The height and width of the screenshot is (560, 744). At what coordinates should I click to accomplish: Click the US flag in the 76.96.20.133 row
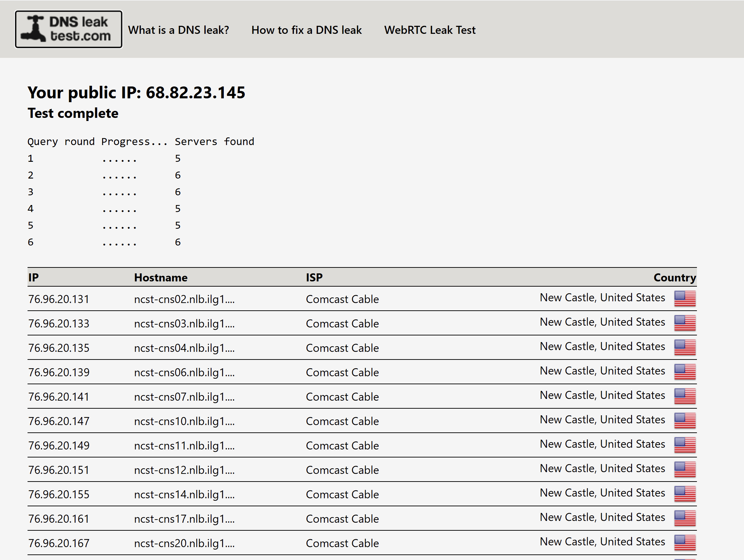[x=685, y=323]
